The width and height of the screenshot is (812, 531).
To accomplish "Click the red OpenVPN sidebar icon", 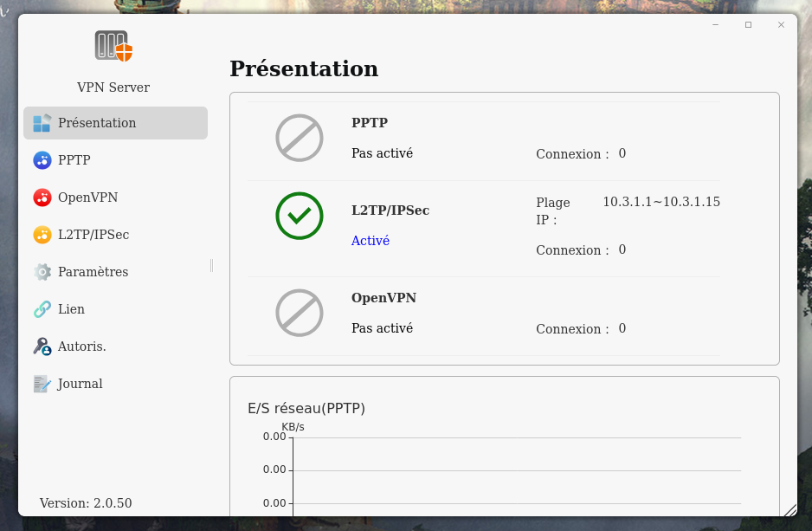I will pyautogui.click(x=42, y=198).
